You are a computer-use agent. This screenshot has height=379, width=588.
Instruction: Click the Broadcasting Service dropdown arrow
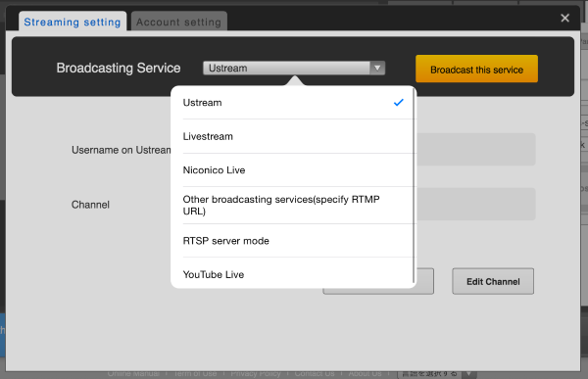point(377,68)
